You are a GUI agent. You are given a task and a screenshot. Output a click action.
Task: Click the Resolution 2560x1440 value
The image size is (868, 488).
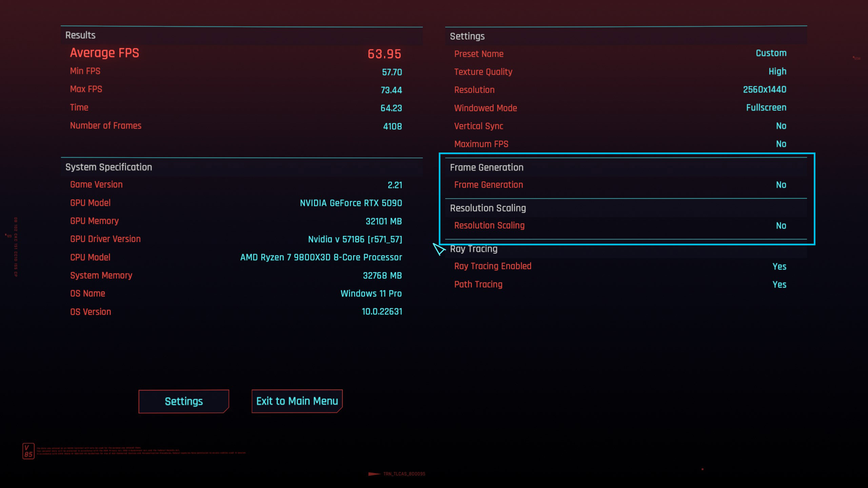pos(763,89)
